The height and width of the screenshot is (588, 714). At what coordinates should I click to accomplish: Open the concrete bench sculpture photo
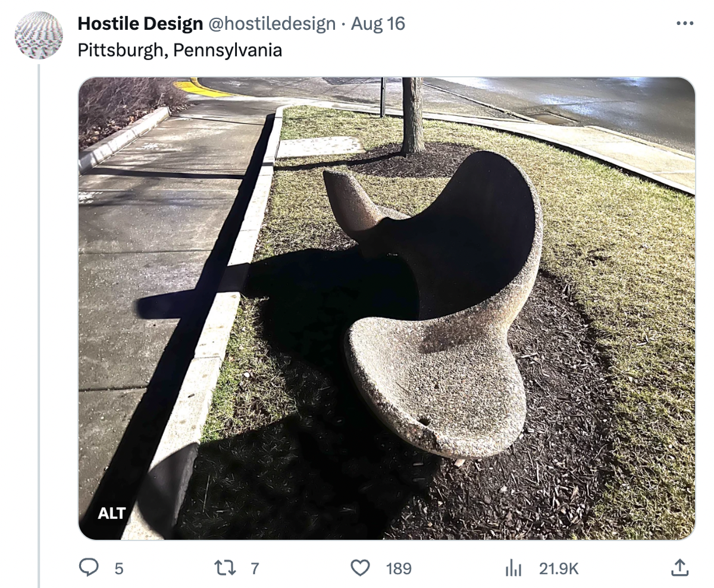387,308
